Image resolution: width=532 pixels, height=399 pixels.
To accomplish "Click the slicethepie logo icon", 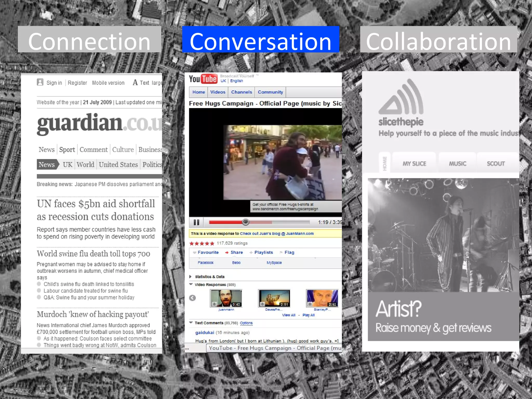I will click(x=401, y=97).
